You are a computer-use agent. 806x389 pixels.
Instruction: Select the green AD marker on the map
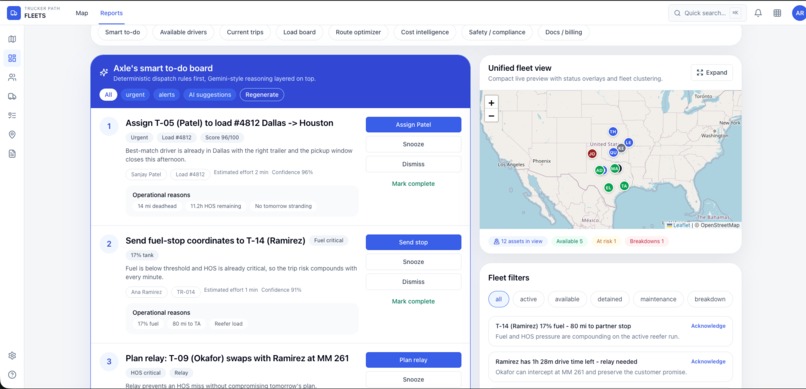coord(599,170)
